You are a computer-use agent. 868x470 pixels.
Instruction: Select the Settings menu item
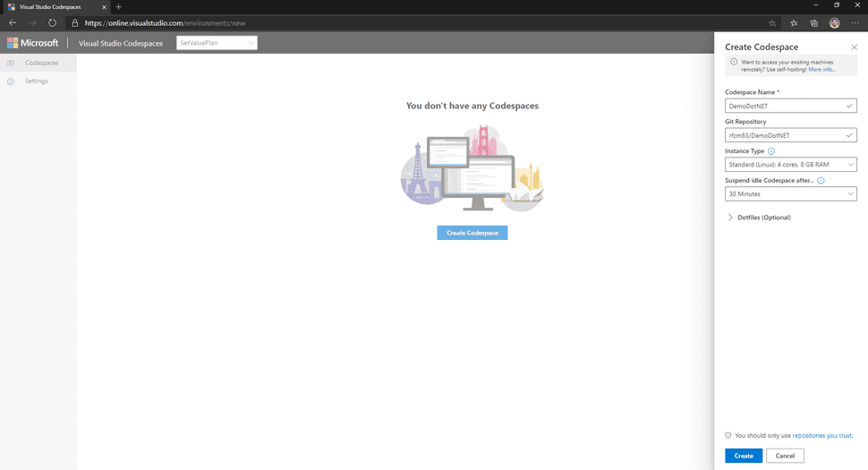tap(38, 81)
